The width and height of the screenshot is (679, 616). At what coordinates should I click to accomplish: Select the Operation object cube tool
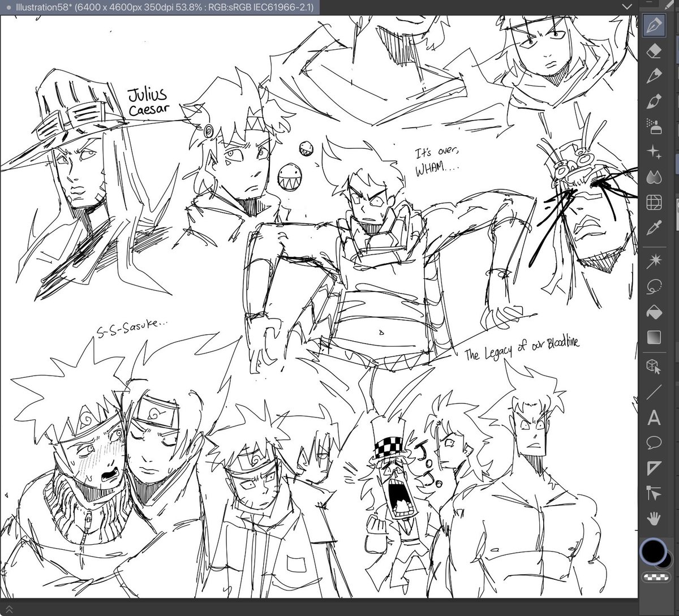tap(654, 367)
